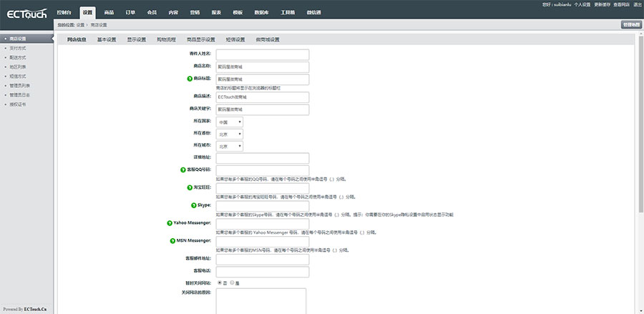
Task: Focus the MSN Messenger input field
Action: click(263, 242)
